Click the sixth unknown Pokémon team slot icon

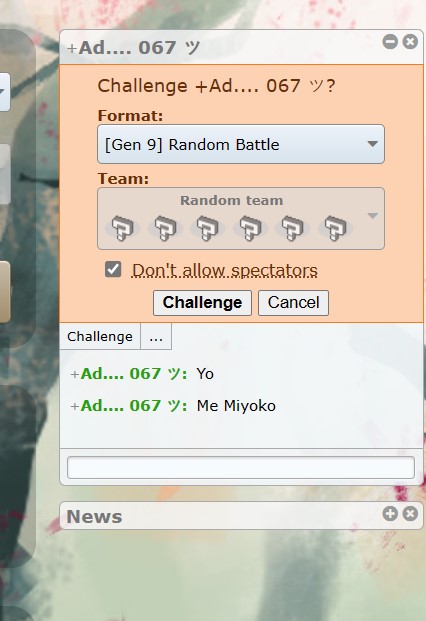point(335,228)
